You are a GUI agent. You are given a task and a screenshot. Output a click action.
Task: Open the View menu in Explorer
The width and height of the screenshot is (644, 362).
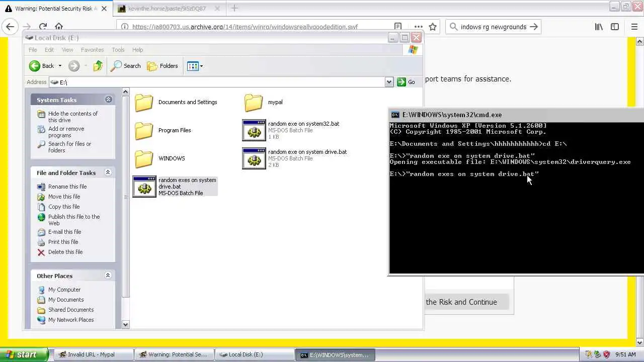coord(67,50)
